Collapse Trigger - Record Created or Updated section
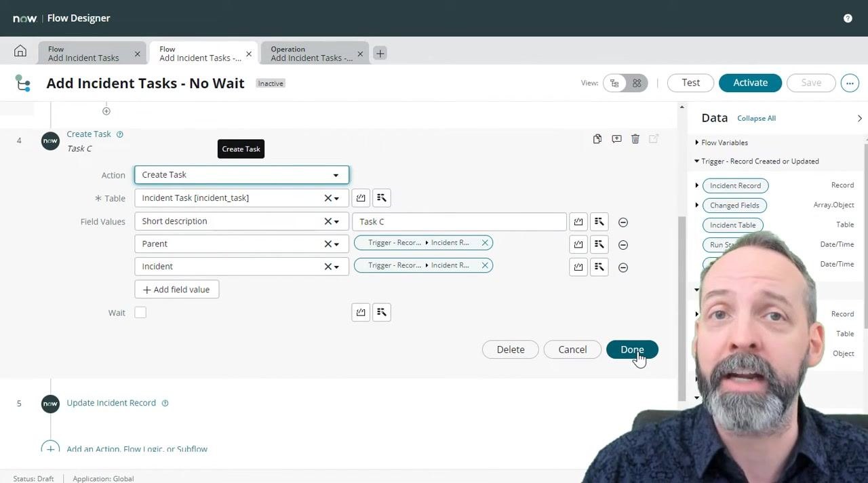Screen dimensions: 868x483 pyautogui.click(x=696, y=161)
